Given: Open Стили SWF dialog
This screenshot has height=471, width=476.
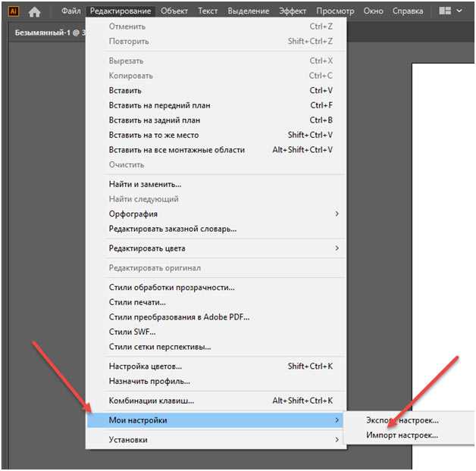Looking at the screenshot, I should pyautogui.click(x=216, y=332).
